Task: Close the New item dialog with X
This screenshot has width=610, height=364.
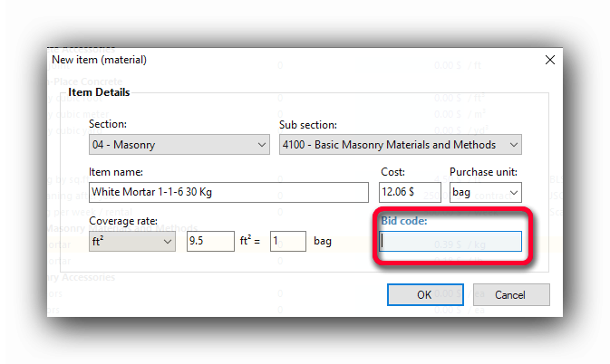Action: pos(548,60)
